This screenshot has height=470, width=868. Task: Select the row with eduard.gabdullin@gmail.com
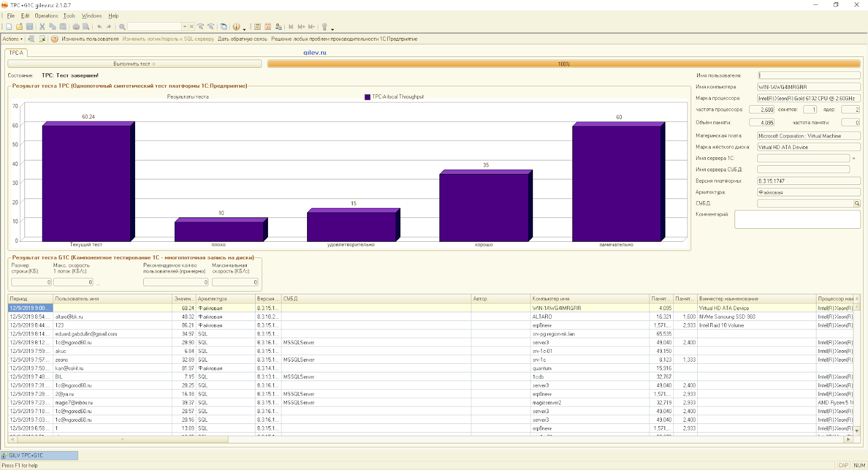tap(431, 334)
